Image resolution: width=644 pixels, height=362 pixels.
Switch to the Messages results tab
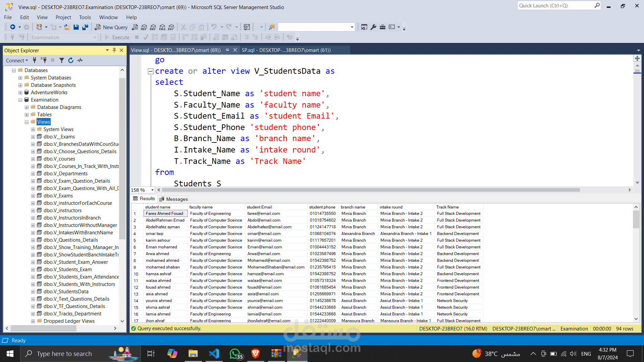coord(174,199)
